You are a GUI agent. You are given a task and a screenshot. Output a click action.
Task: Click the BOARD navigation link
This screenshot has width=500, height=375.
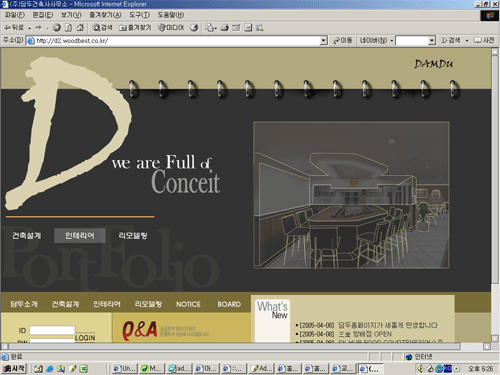click(229, 304)
